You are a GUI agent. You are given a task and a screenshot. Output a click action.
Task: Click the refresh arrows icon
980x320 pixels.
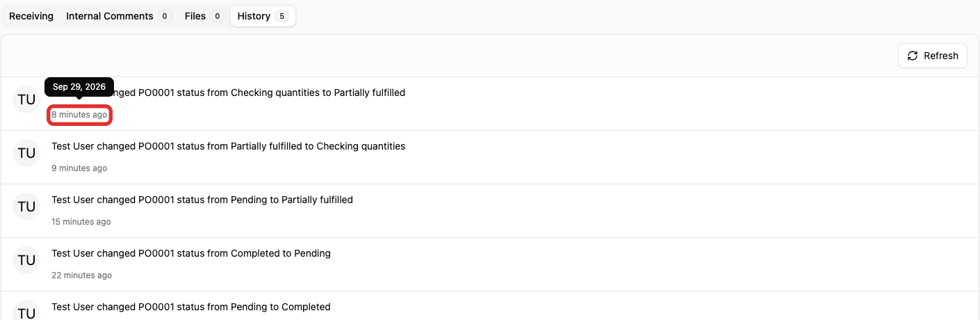click(913, 56)
